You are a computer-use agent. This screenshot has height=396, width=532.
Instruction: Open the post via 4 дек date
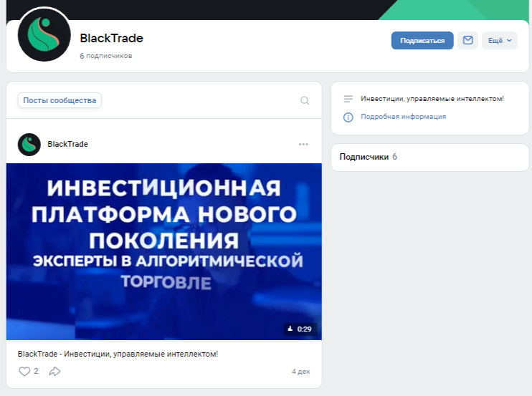(x=300, y=372)
